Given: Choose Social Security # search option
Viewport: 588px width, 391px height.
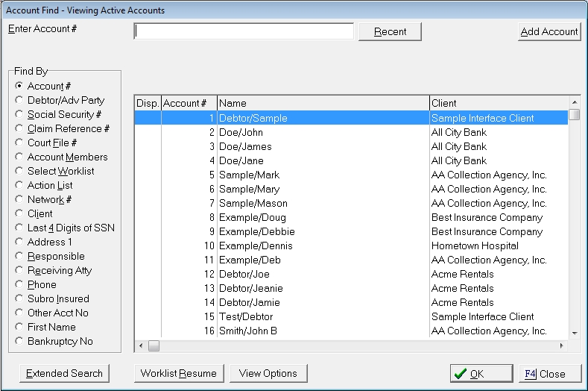Looking at the screenshot, I should click(19, 114).
